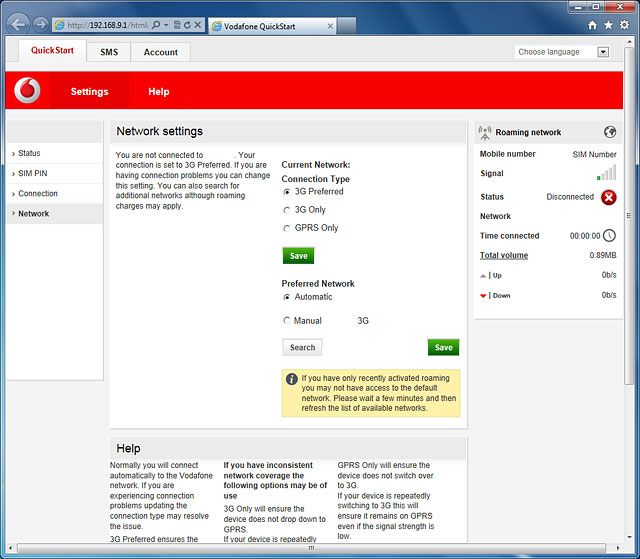Click the Search networks button

302,347
